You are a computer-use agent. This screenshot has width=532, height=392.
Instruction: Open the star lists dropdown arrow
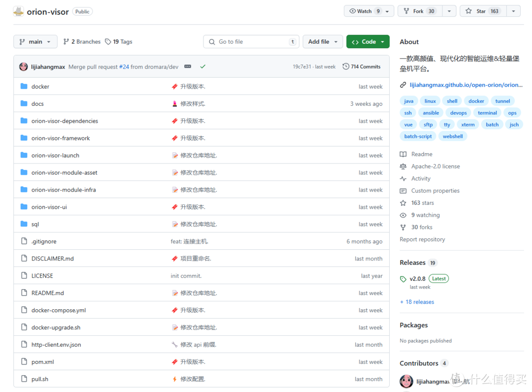pyautogui.click(x=513, y=11)
